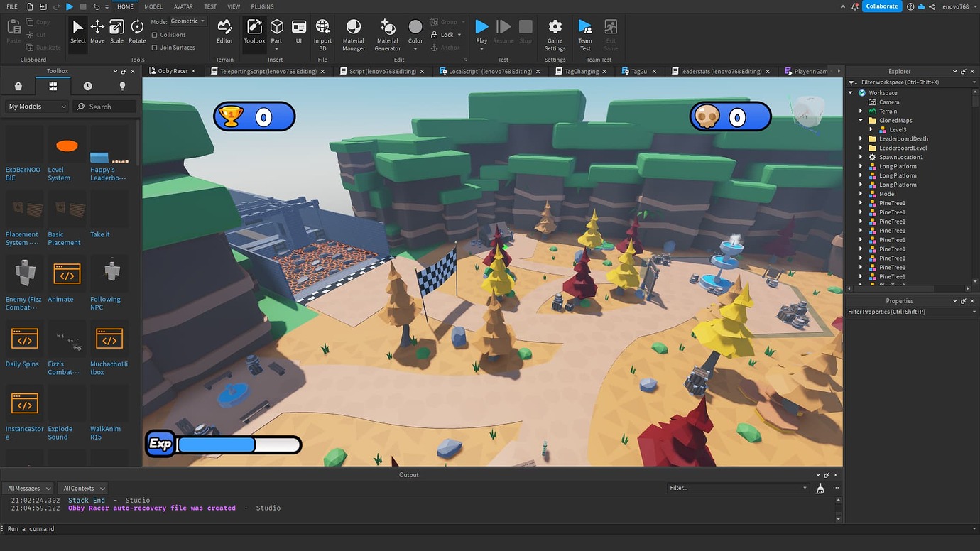Open the My Models dropdown
Viewport: 980px width, 551px height.
tap(36, 106)
